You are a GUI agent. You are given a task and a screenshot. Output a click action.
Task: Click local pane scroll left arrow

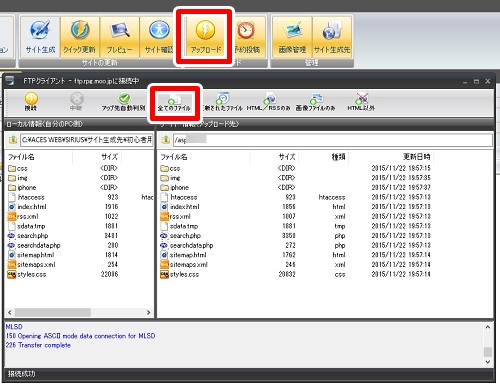pos(10,312)
